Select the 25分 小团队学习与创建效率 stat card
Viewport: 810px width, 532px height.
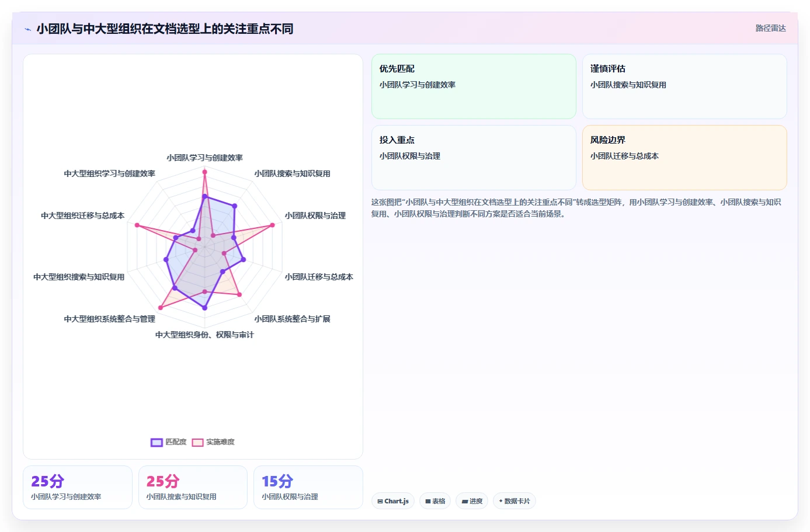[78, 487]
